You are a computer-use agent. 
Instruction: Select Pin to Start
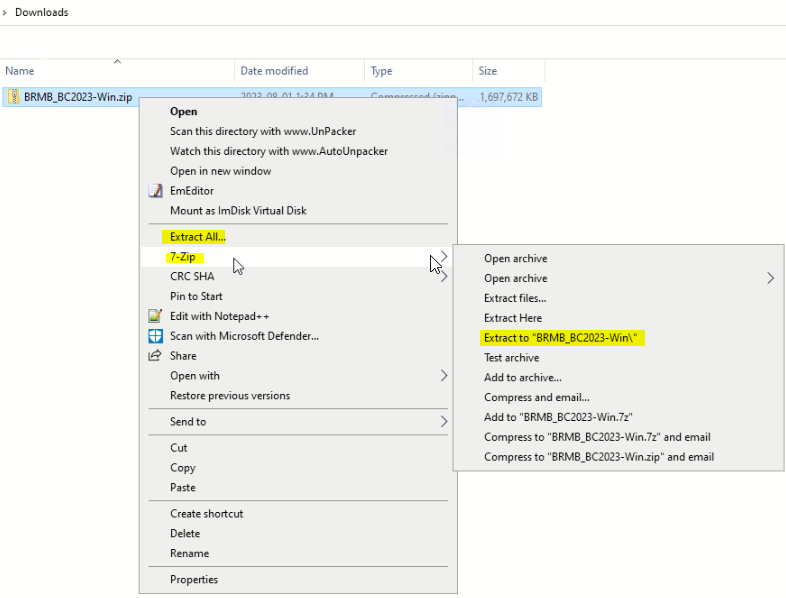pos(196,296)
